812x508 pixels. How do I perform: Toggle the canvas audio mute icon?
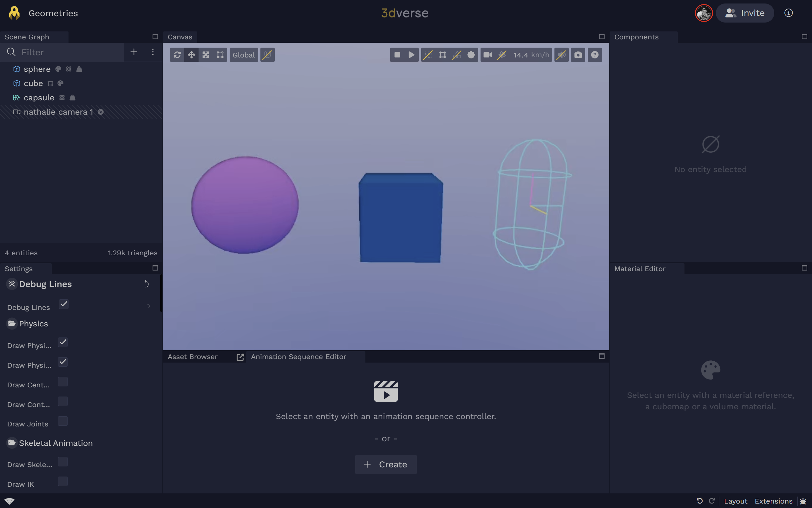[561, 55]
